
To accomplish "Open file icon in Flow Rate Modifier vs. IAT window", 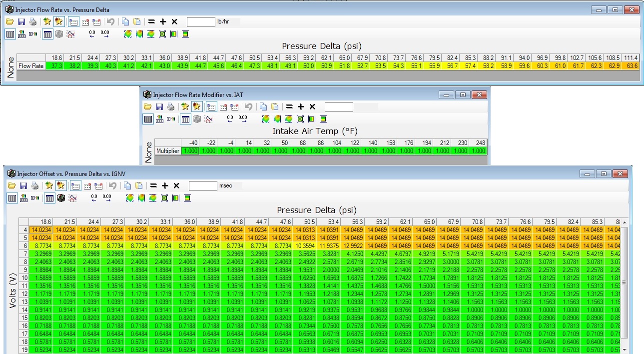I will click(x=148, y=106).
